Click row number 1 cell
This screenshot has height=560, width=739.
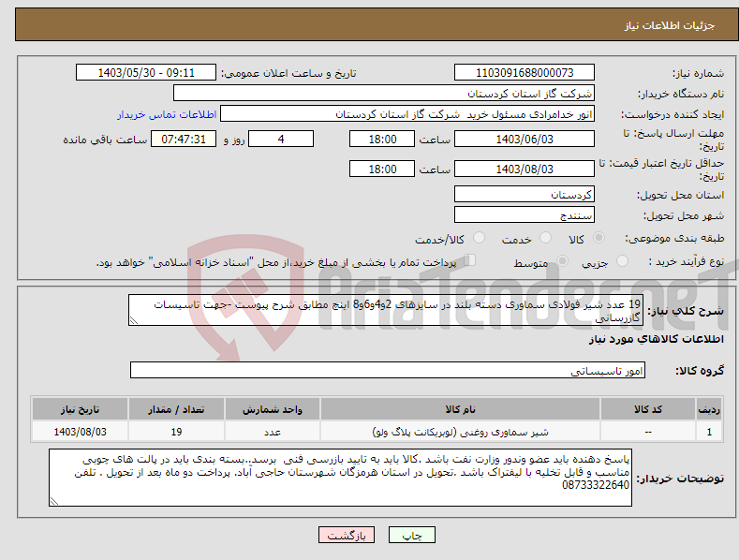pos(709,432)
